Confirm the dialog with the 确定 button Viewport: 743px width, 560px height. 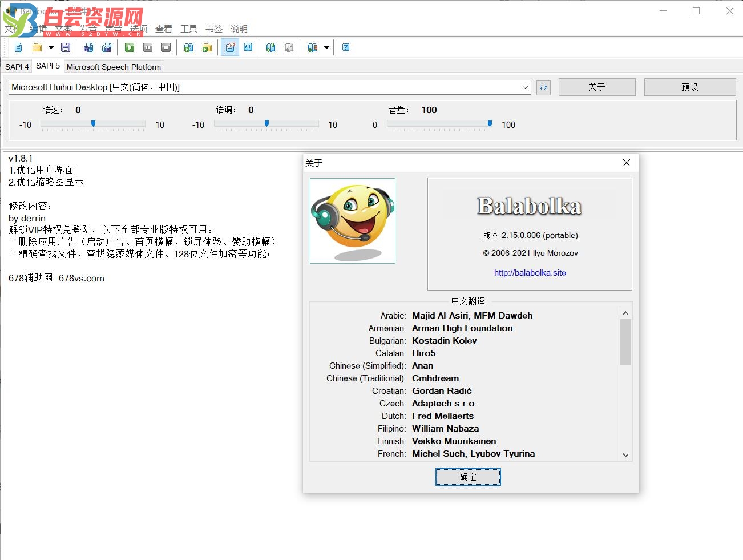pos(468,477)
